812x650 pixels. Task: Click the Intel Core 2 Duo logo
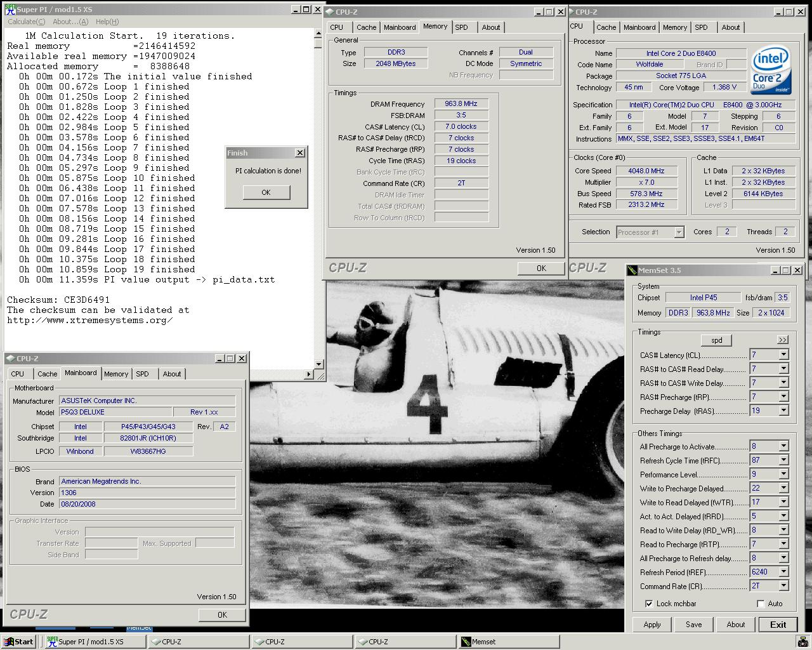click(771, 72)
